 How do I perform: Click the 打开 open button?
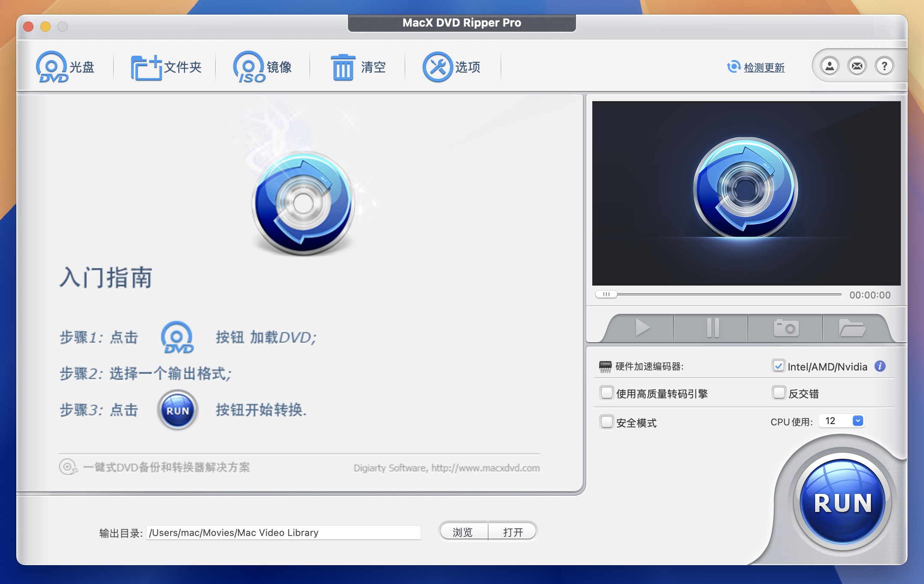click(513, 532)
